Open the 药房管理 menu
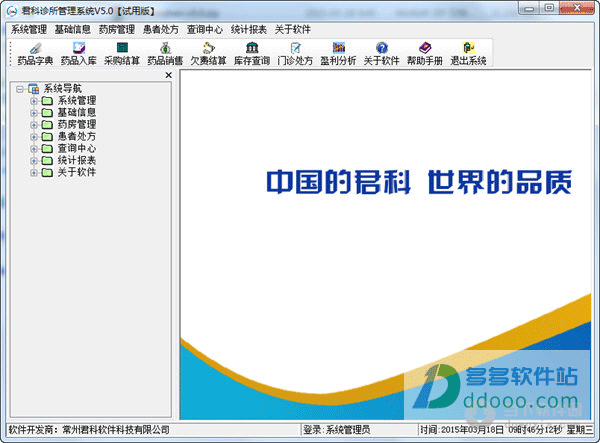600x443 pixels. 117,29
